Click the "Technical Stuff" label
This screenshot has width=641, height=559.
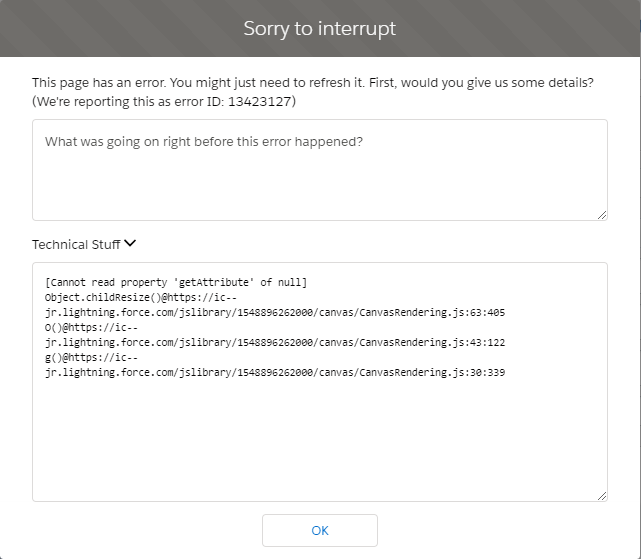tap(76, 245)
